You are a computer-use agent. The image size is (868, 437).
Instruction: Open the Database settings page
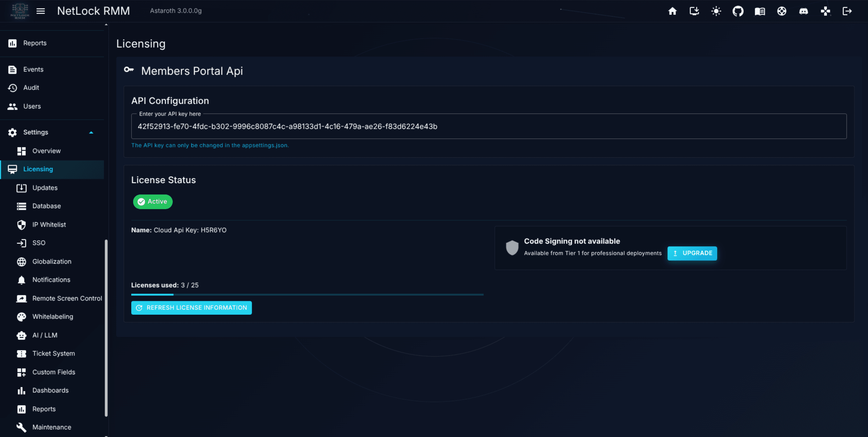pyautogui.click(x=52, y=206)
